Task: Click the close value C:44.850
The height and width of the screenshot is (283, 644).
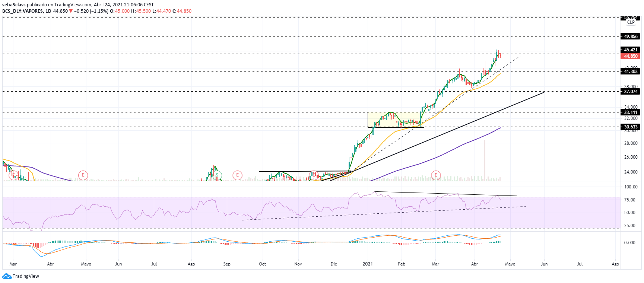Action: pyautogui.click(x=182, y=11)
